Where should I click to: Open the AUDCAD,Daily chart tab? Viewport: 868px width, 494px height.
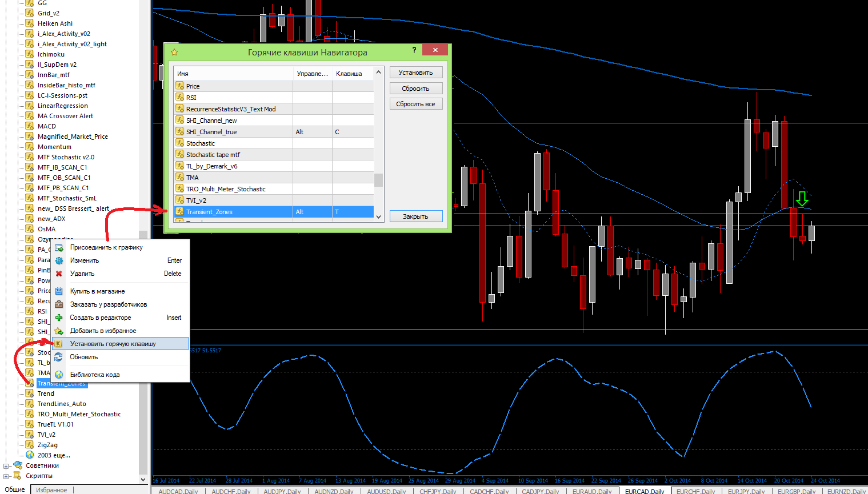178,491
